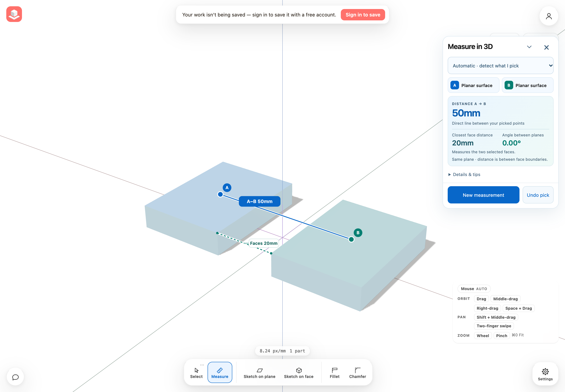565x392 pixels.
Task: Start a New measurement
Action: click(483, 195)
